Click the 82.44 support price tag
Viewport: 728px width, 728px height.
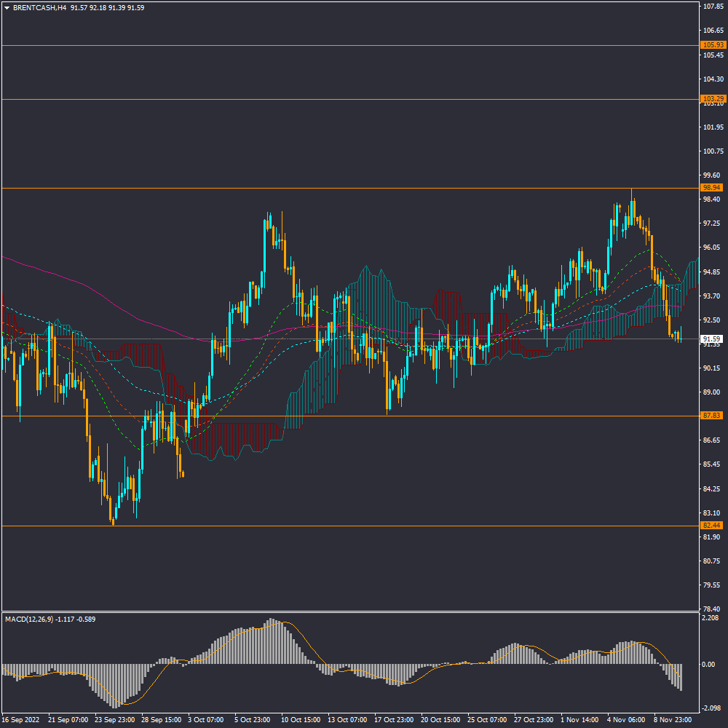(x=711, y=526)
